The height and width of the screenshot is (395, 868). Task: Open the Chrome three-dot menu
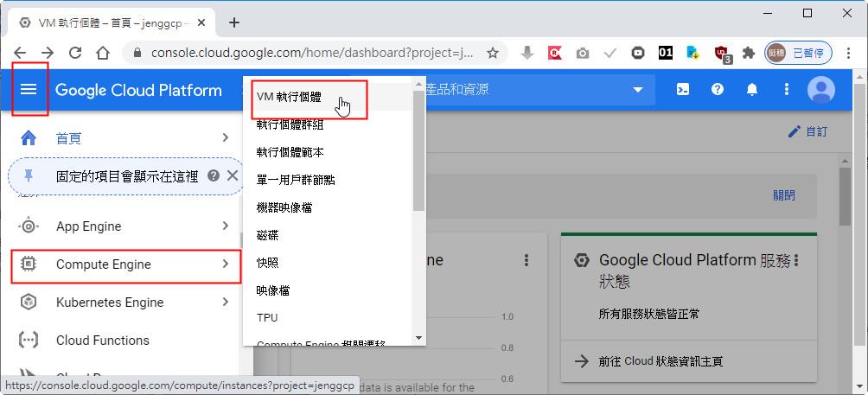[849, 53]
